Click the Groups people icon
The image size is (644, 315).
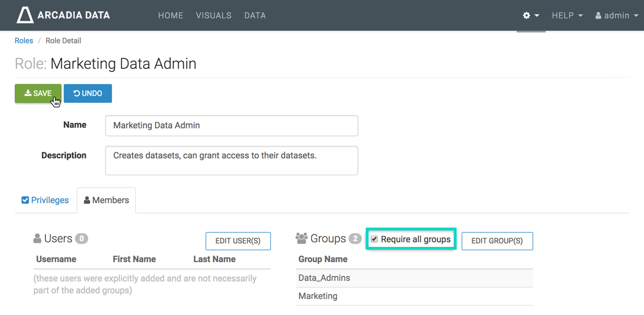[302, 239]
